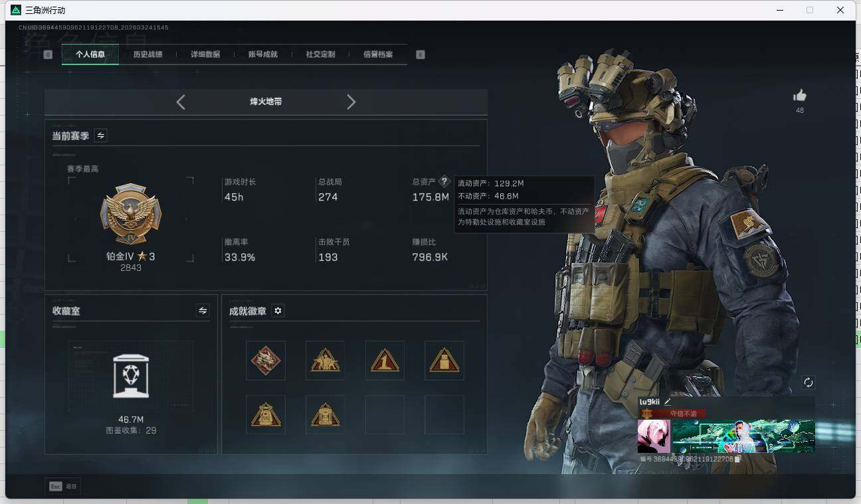
Task: Click the share icon beside 当前赛季
Action: pyautogui.click(x=100, y=135)
